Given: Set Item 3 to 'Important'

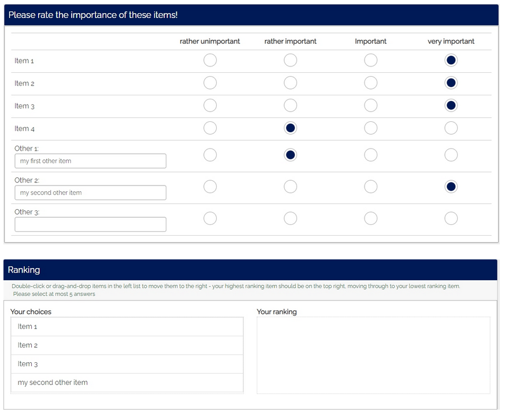Looking at the screenshot, I should 371,105.
